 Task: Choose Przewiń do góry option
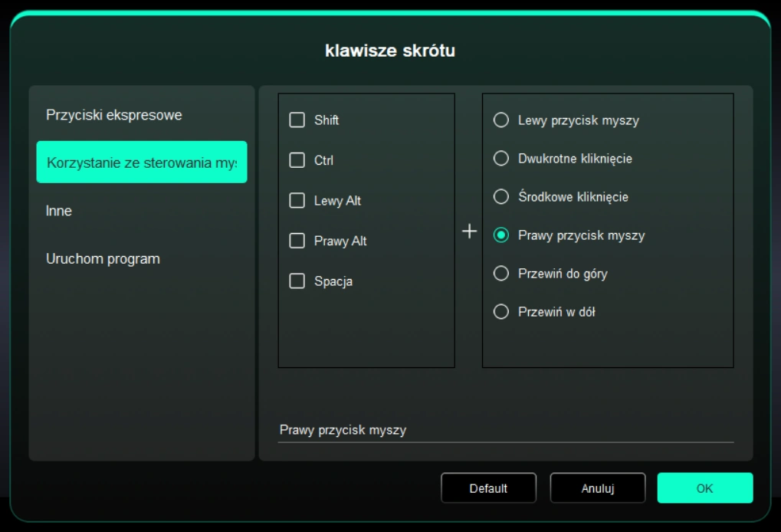501,274
